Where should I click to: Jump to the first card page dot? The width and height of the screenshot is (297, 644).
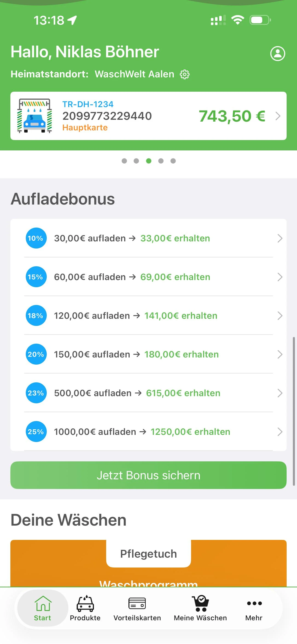coord(124,161)
